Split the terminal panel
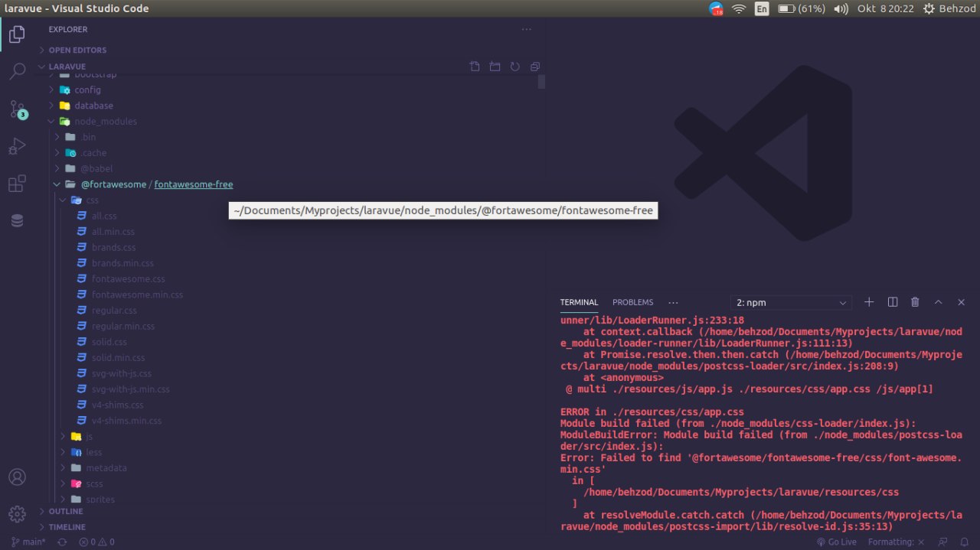Screen dimensions: 980x550 click(892, 302)
